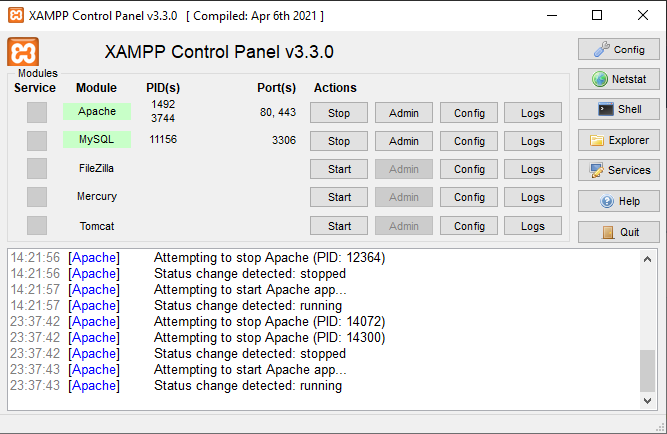The height and width of the screenshot is (434, 667).
Task: Open Apache Config options
Action: click(469, 113)
